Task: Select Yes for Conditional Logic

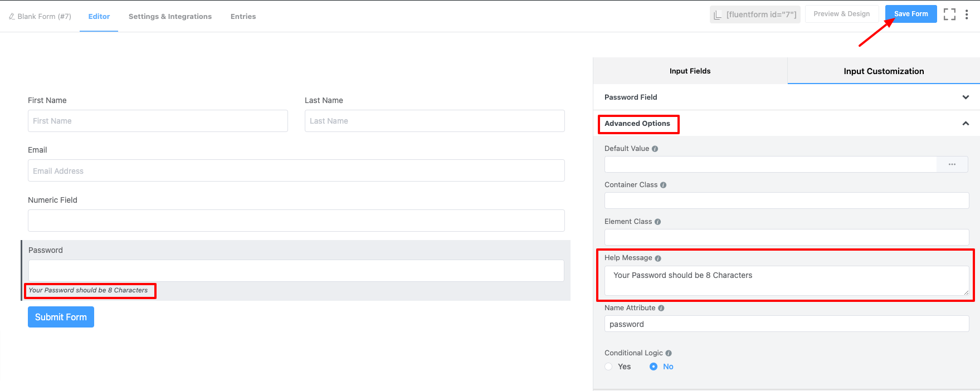Action: click(x=609, y=366)
